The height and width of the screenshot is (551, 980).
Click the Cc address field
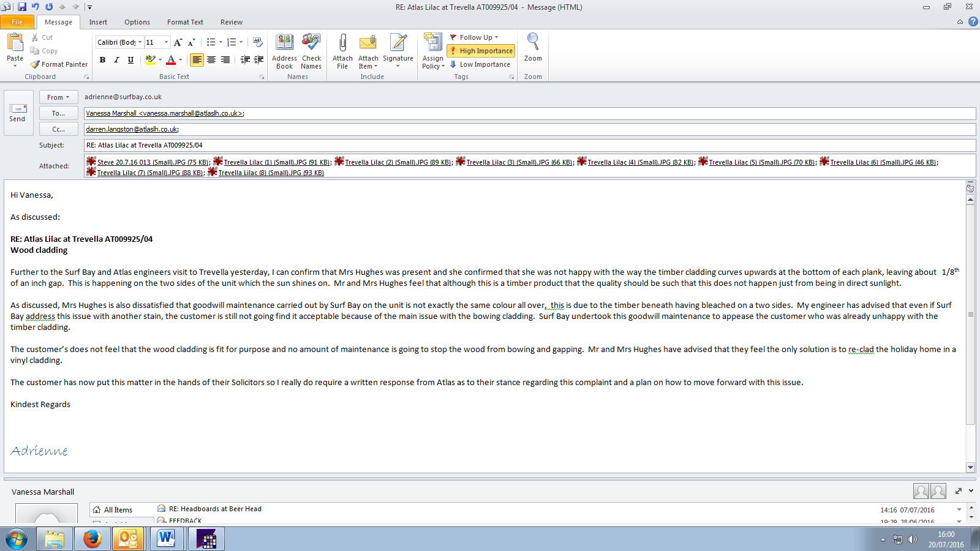pyautogui.click(x=530, y=129)
